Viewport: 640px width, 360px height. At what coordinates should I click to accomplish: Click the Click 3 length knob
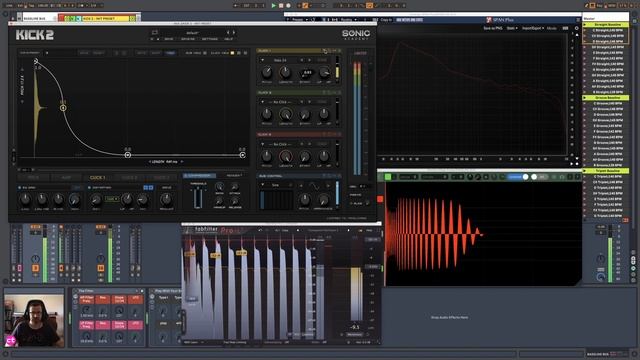(285, 156)
